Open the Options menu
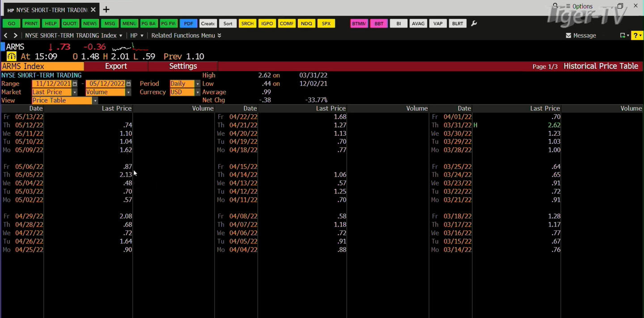Viewport: 644px width, 318px height. (579, 6)
